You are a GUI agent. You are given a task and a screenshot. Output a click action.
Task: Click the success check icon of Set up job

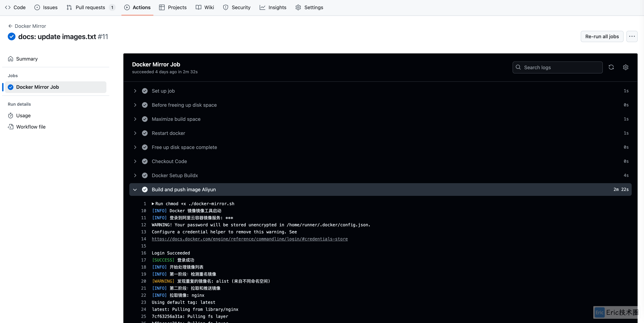145,91
